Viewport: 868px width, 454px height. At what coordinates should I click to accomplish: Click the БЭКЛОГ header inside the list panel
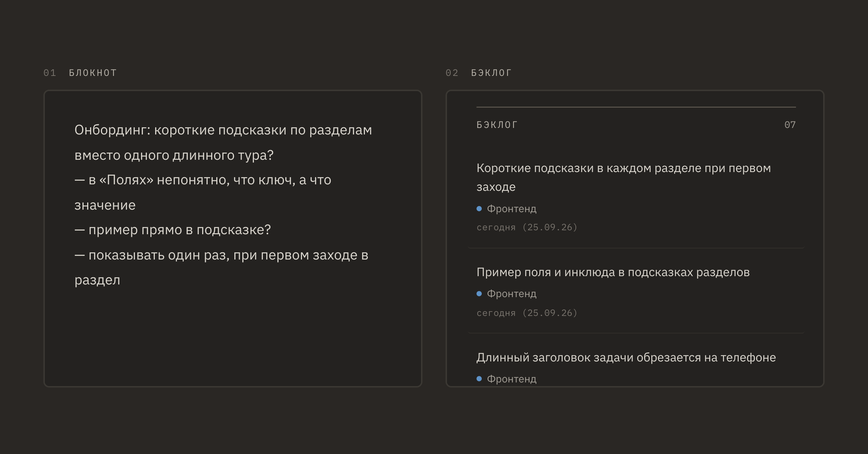tap(497, 125)
